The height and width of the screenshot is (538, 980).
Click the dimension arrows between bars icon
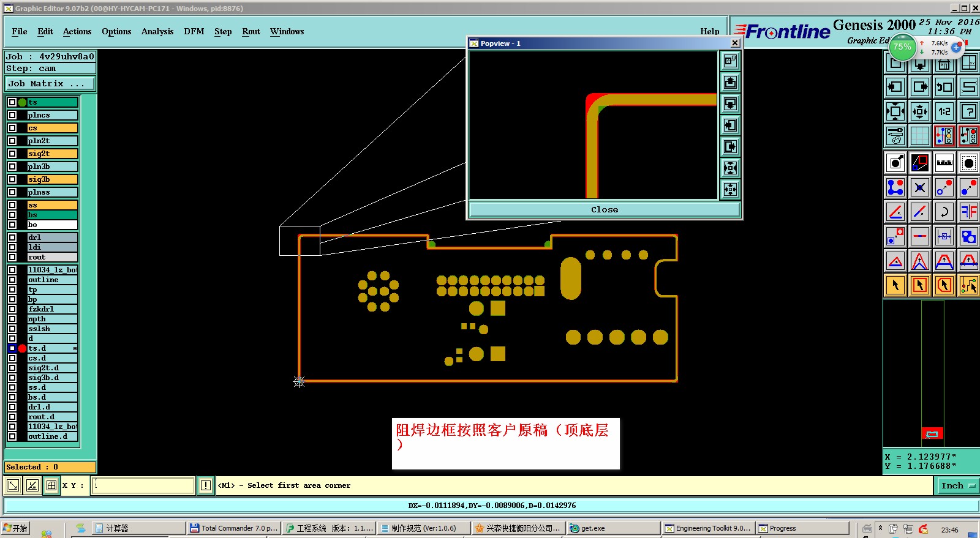[944, 236]
